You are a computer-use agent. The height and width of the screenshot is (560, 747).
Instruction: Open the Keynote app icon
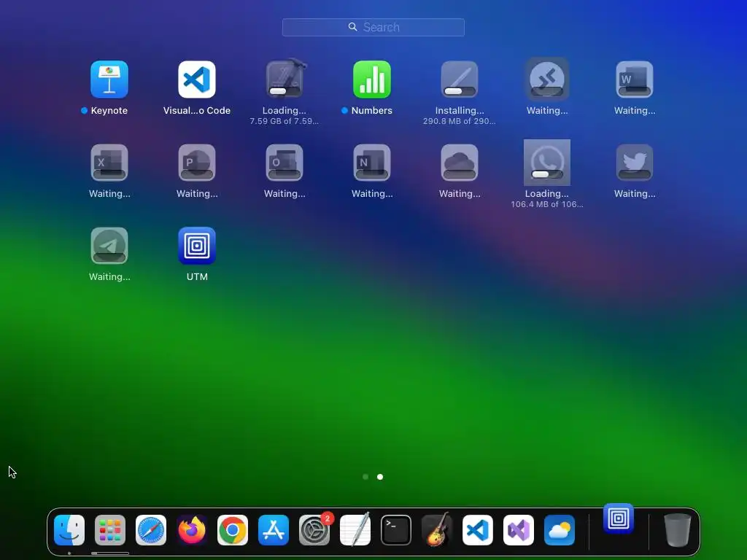click(x=109, y=79)
